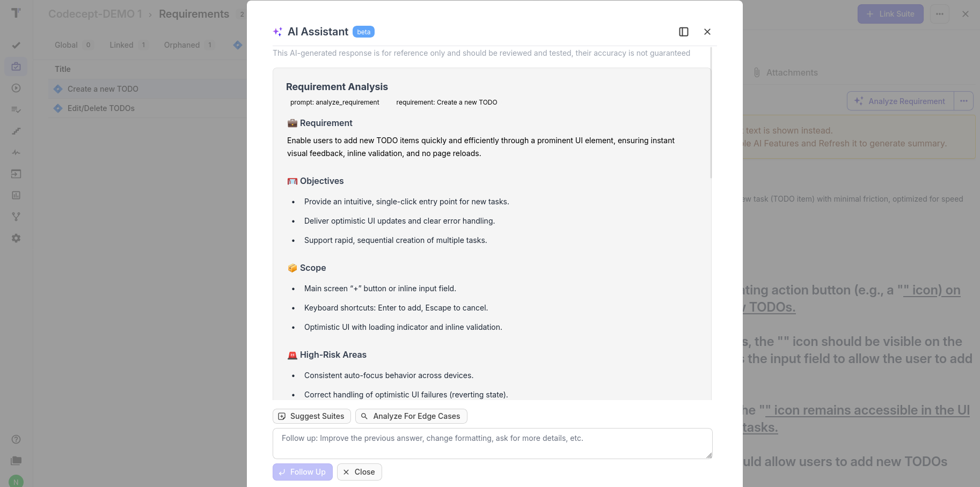
Task: Click the branching icon in sidebar
Action: pyautogui.click(x=16, y=217)
